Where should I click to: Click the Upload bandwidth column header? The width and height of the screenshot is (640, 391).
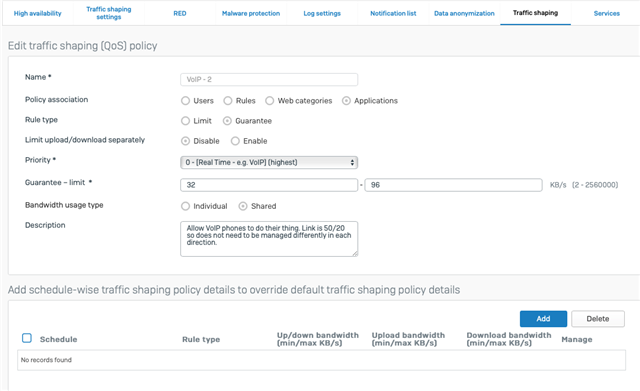pos(408,339)
